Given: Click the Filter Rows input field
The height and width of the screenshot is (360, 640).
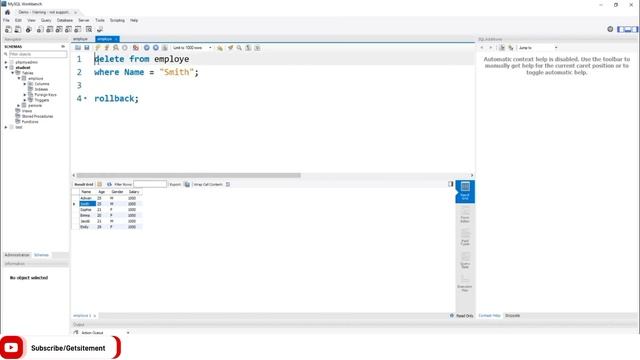Looking at the screenshot, I should tap(150, 184).
